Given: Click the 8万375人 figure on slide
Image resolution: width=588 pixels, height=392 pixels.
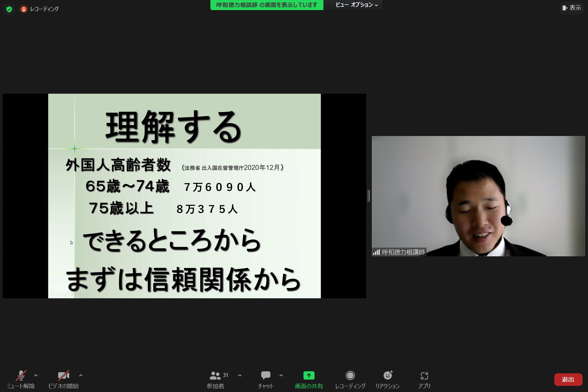Looking at the screenshot, I should click(x=207, y=209).
